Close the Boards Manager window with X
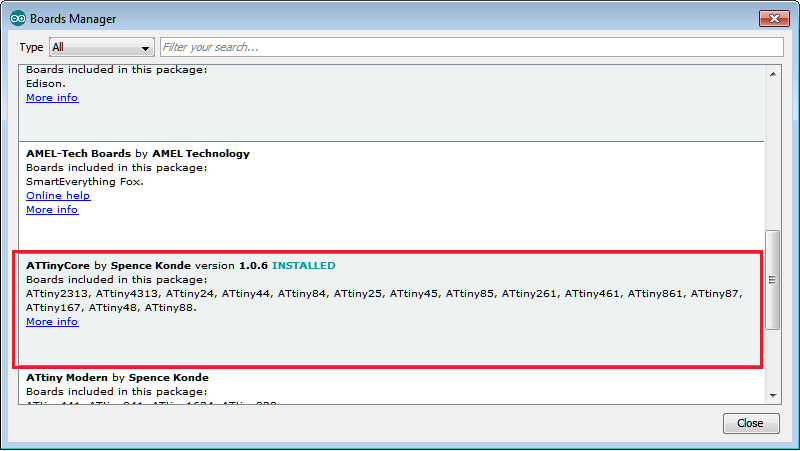The height and width of the screenshot is (451, 800). (x=773, y=18)
